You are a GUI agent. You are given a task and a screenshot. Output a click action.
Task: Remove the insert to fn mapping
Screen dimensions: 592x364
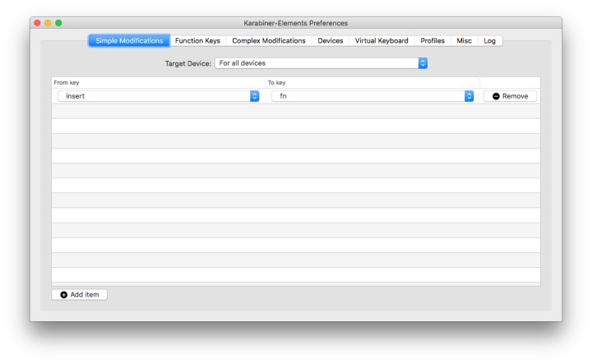[x=510, y=96]
